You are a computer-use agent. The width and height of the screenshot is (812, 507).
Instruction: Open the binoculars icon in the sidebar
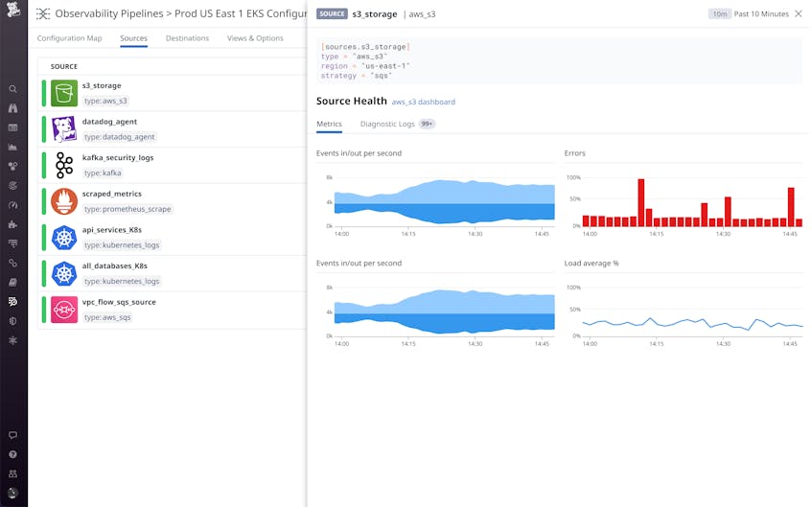[x=13, y=108]
